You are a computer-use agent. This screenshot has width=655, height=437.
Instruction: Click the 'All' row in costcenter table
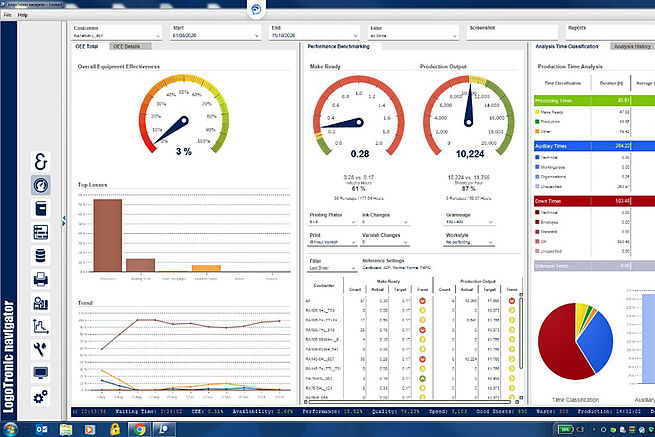[409, 301]
